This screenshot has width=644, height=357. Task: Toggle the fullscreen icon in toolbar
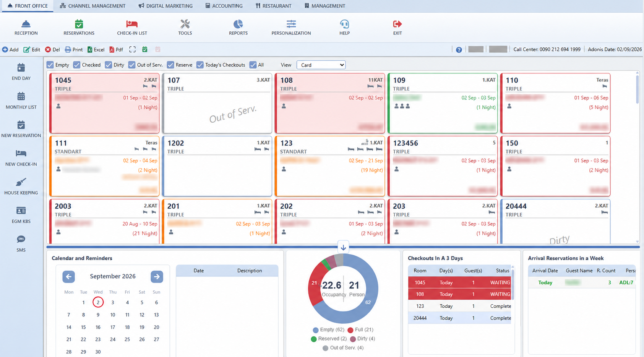tap(132, 49)
